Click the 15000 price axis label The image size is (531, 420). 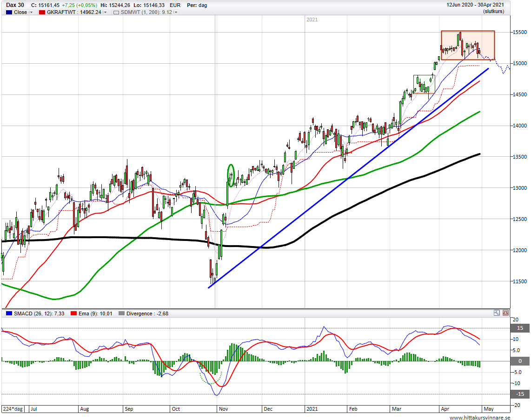tap(520, 63)
